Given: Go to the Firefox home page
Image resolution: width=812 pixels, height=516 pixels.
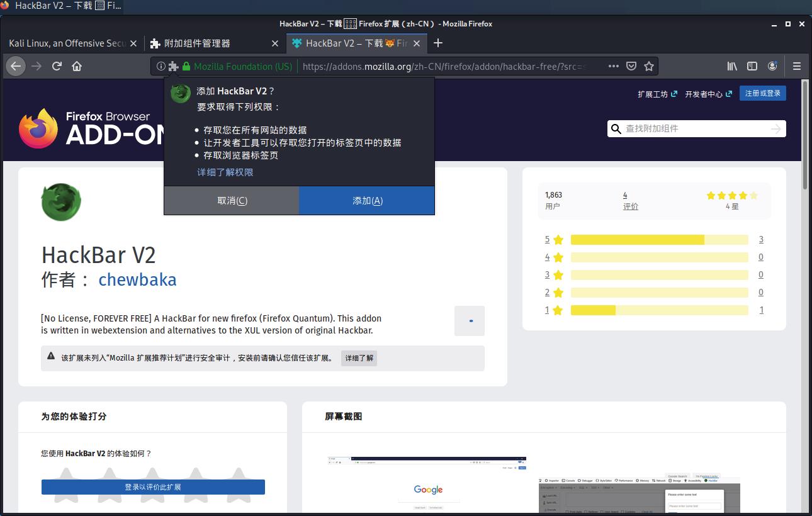Looking at the screenshot, I should click(77, 66).
